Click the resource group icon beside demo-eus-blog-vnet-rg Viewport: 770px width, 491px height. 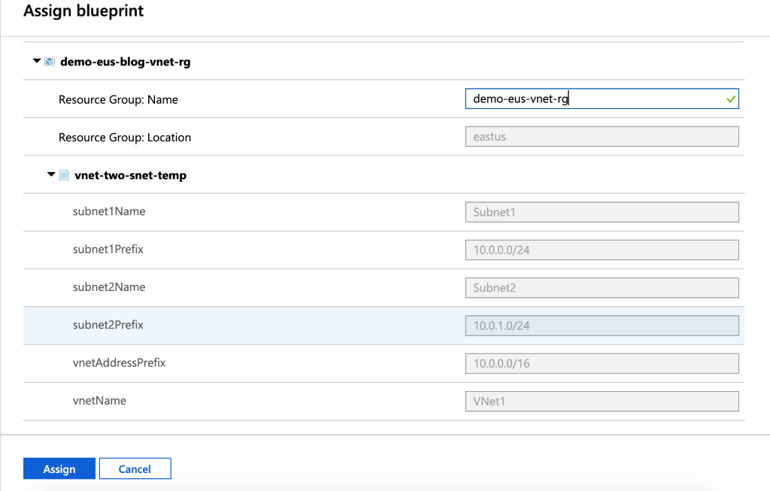(x=50, y=62)
